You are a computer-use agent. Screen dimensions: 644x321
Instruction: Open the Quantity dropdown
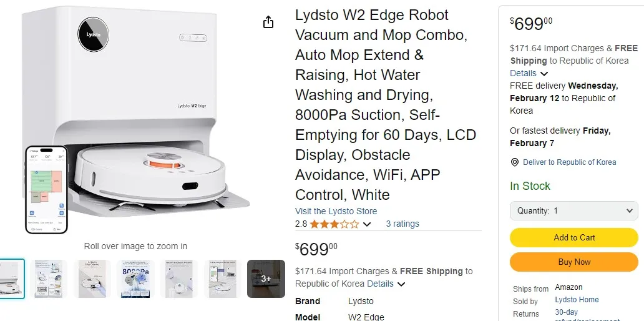coord(573,211)
